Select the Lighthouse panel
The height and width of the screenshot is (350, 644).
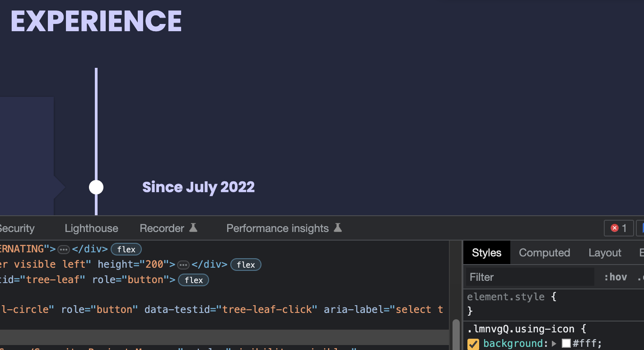[91, 228]
